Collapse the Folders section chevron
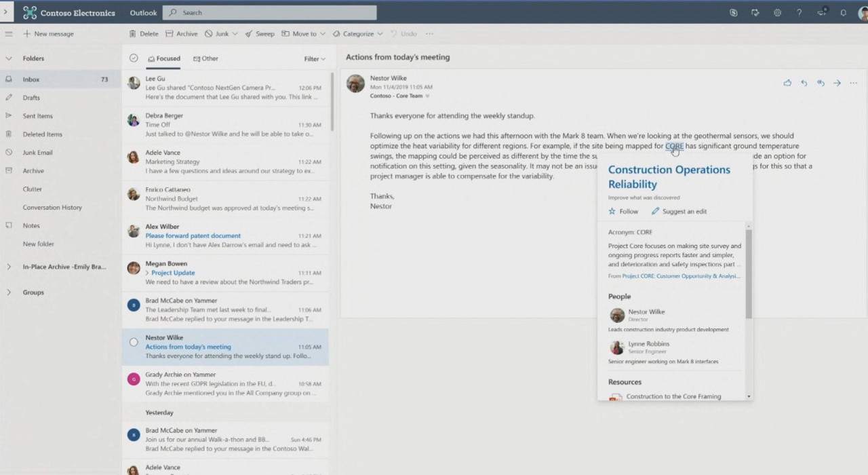 click(8, 58)
